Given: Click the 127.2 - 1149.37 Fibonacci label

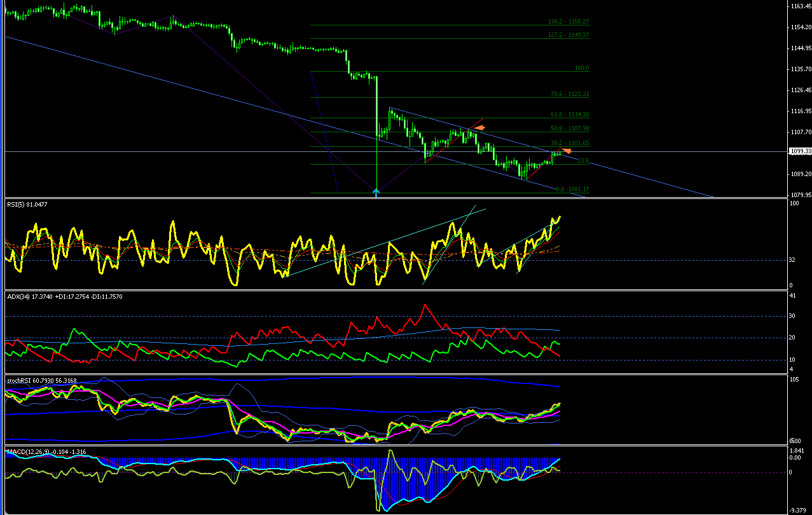Looking at the screenshot, I should pyautogui.click(x=568, y=35).
